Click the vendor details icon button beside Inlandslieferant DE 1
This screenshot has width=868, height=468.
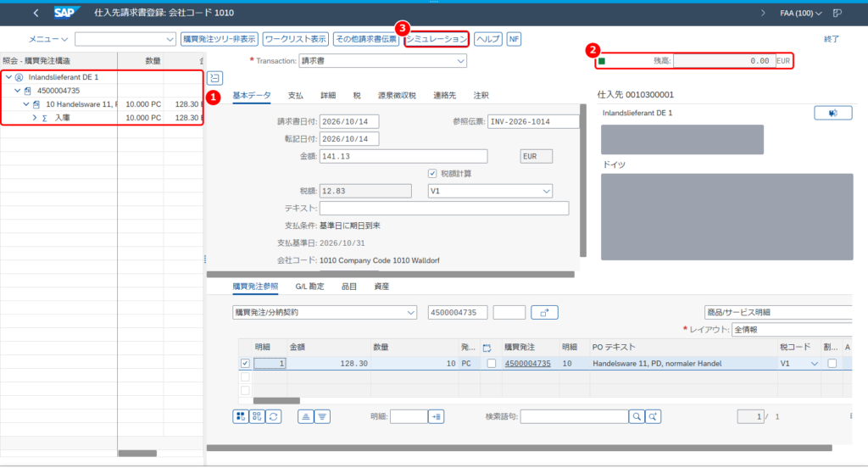click(x=832, y=113)
